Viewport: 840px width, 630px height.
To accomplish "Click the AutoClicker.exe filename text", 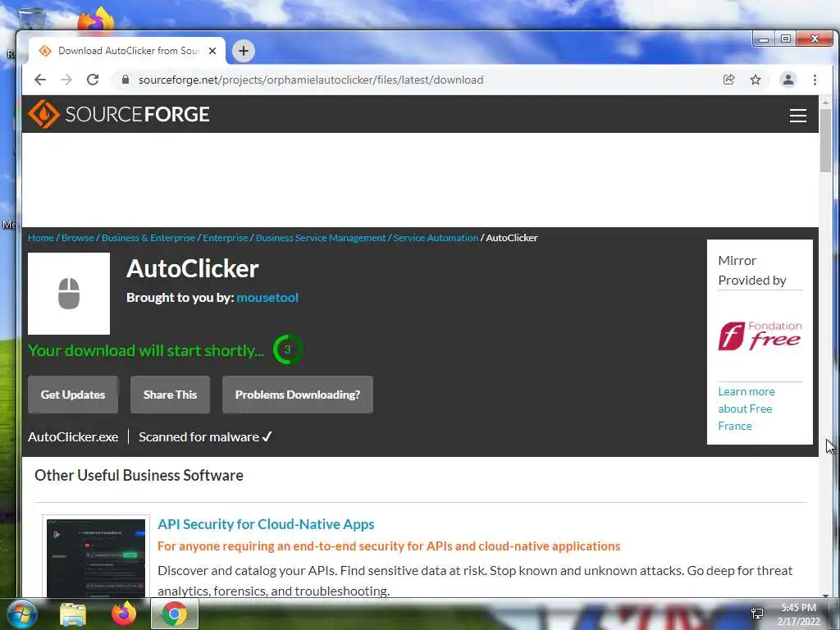I will pos(73,437).
